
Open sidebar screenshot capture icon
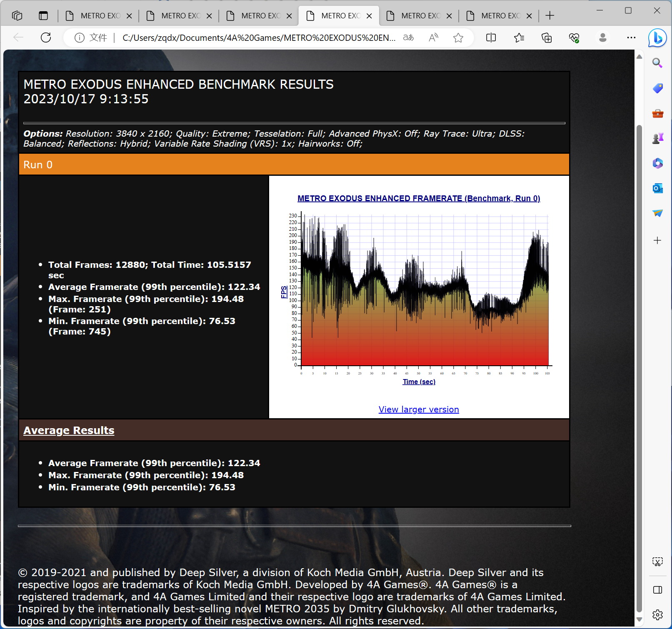point(657,562)
